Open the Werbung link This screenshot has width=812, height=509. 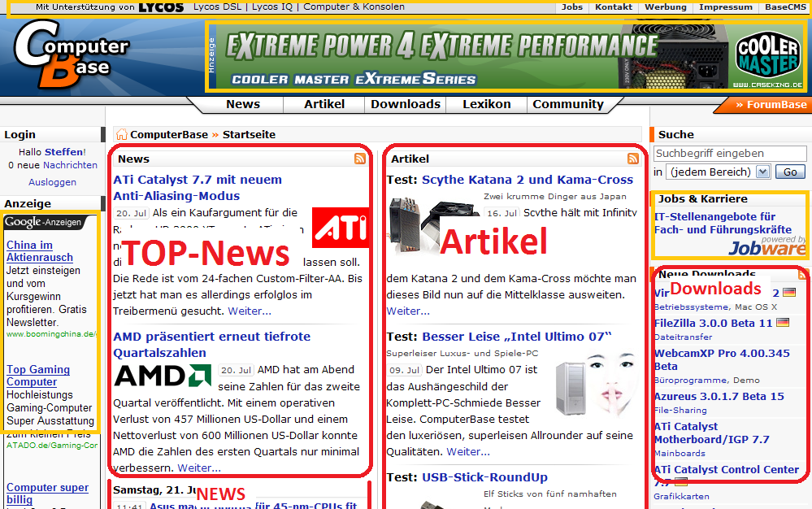[x=666, y=7]
